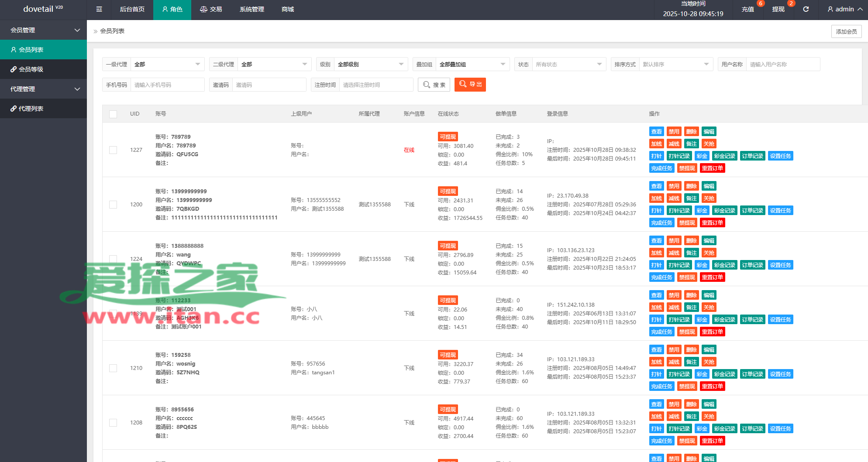The image size is (868, 462).
Task: Click the refresh icon in top bar
Action: point(806,9)
